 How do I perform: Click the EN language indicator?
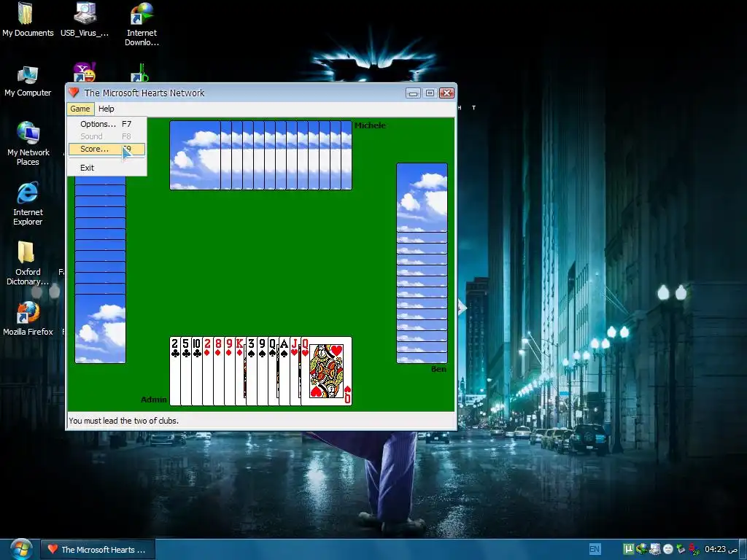click(x=595, y=549)
